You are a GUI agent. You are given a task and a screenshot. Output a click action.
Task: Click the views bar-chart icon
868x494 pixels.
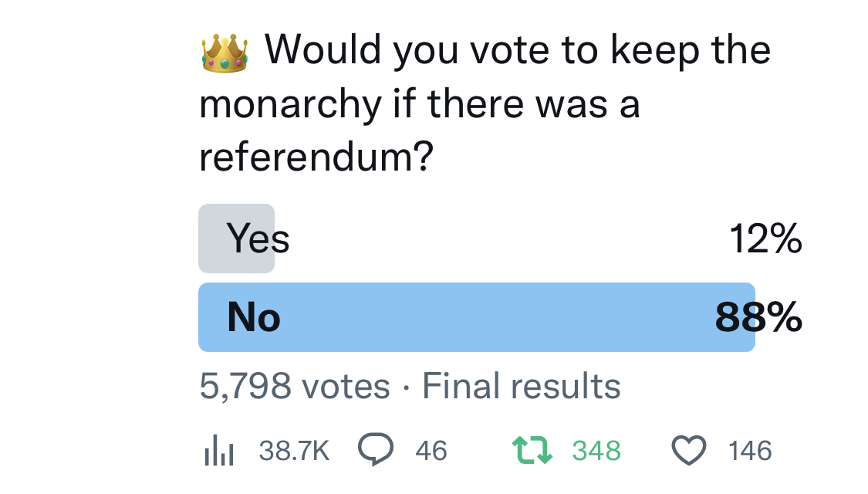pos(218,450)
